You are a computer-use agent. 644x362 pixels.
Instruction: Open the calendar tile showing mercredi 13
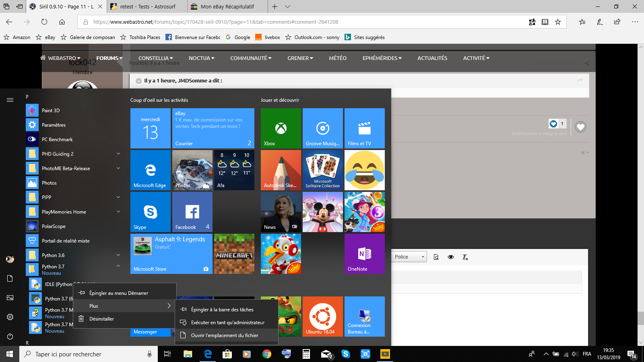click(x=151, y=128)
